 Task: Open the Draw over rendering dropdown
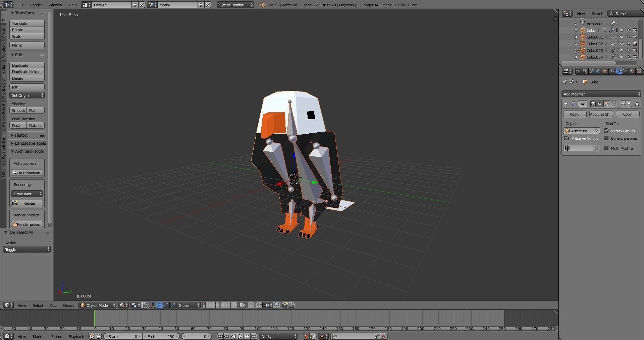pyautogui.click(x=27, y=194)
